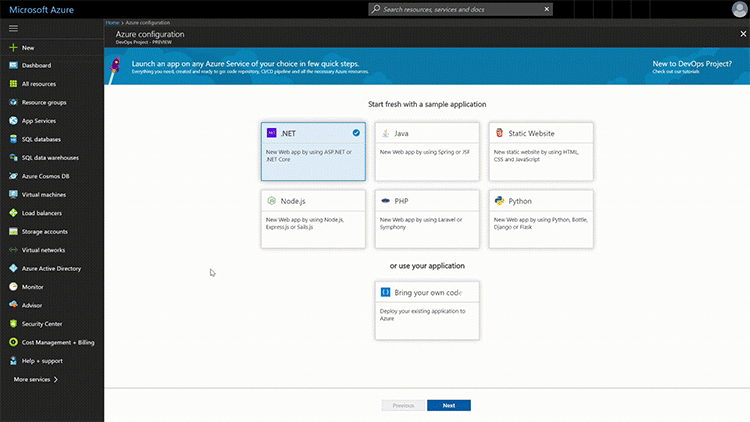Image resolution: width=750 pixels, height=422 pixels.
Task: Open the Monitor icon in sidebar
Action: 13,287
